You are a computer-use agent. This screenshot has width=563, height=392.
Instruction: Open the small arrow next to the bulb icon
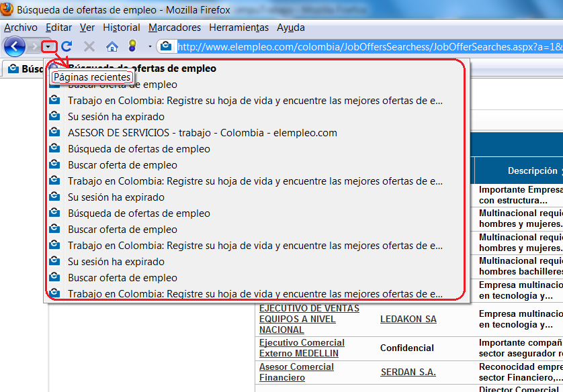[x=150, y=46]
